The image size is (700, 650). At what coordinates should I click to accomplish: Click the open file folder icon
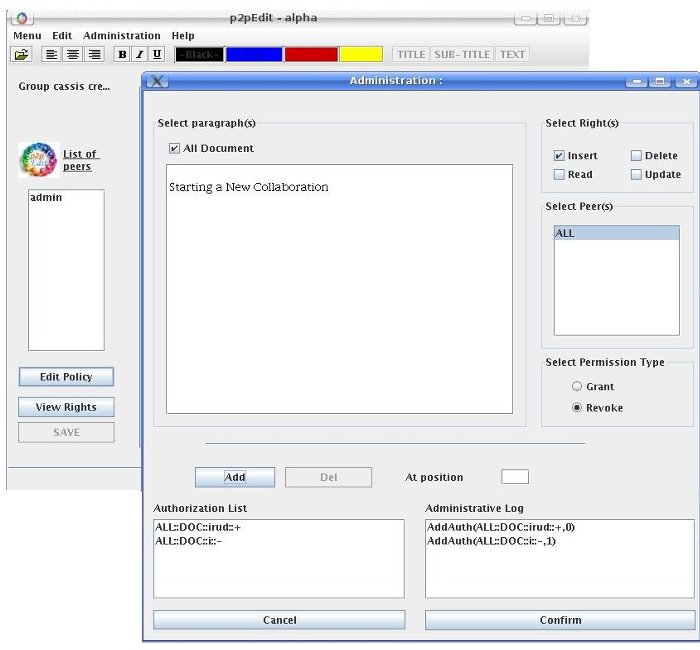22,54
